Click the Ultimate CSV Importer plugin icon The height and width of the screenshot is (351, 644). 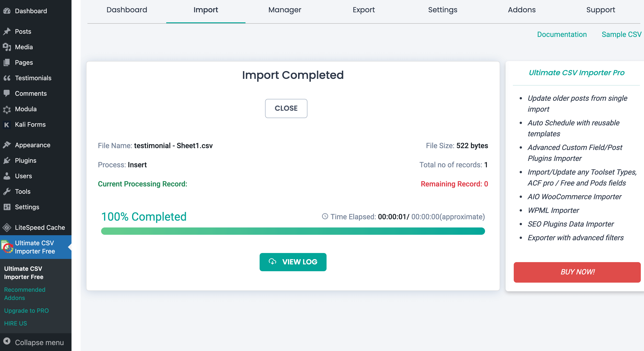point(7,247)
